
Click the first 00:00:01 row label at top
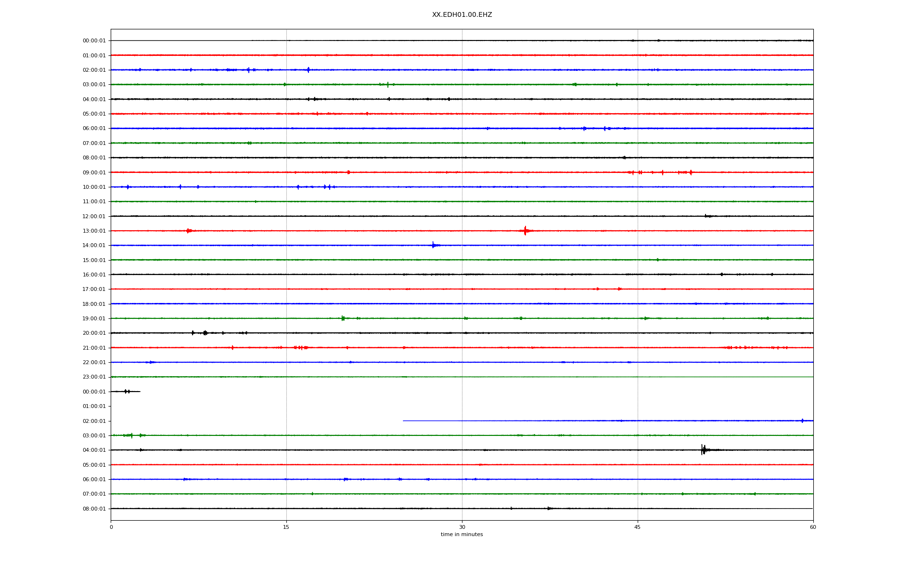[x=94, y=41]
